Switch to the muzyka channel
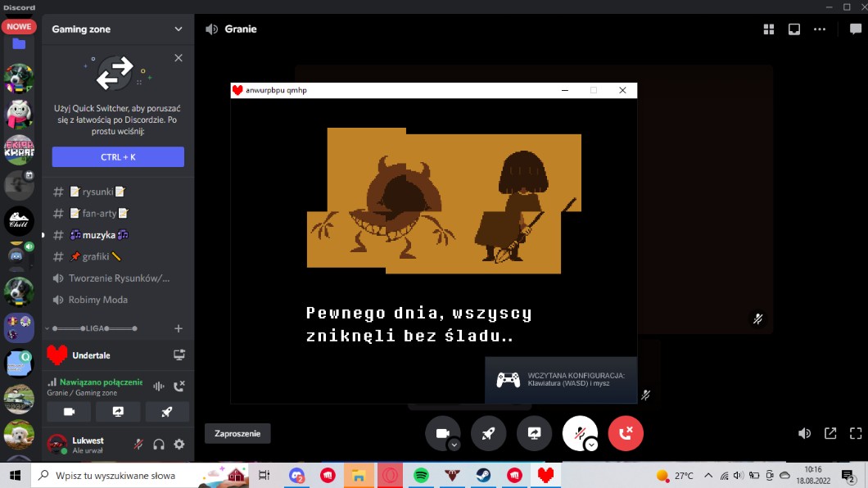The width and height of the screenshot is (868, 488). [99, 235]
